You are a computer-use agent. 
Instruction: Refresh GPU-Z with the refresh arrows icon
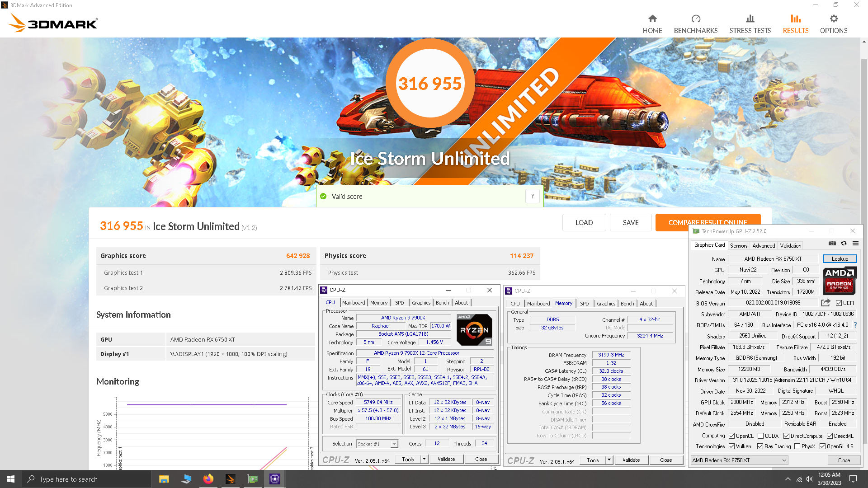pos(844,243)
